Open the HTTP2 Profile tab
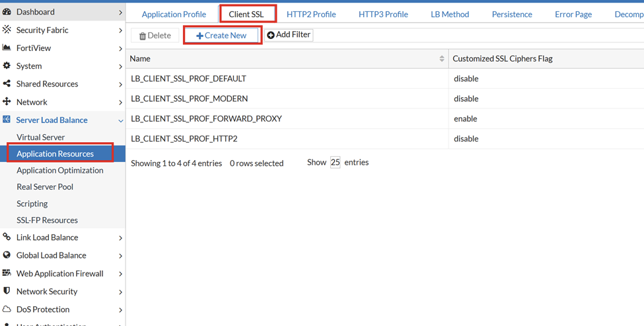This screenshot has width=644, height=326. (311, 15)
